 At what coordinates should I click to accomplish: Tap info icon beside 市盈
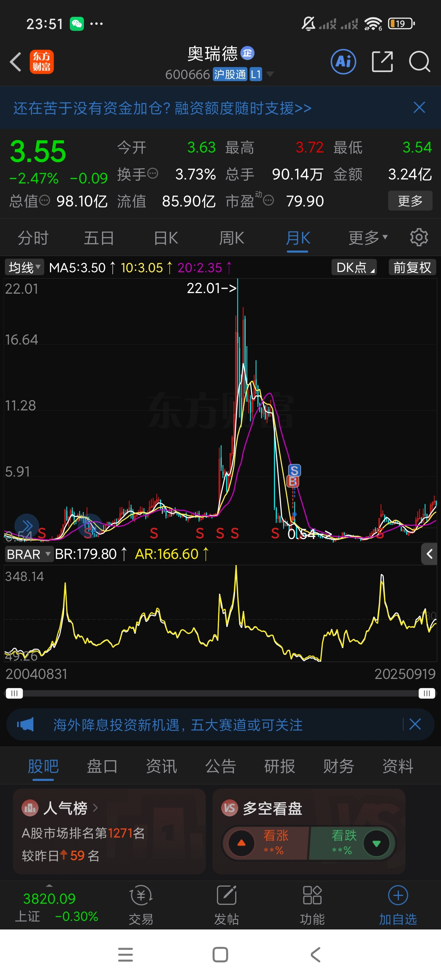click(268, 200)
